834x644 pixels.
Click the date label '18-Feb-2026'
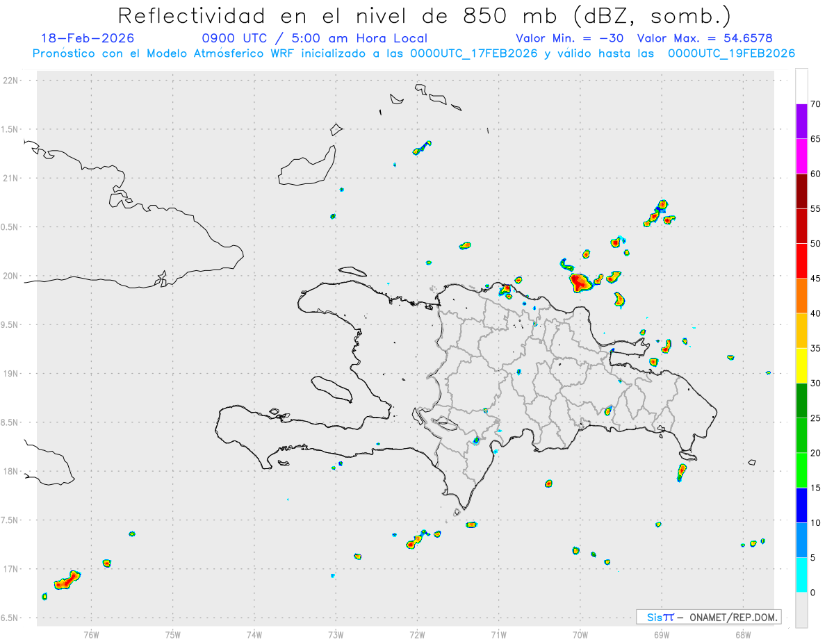point(88,38)
